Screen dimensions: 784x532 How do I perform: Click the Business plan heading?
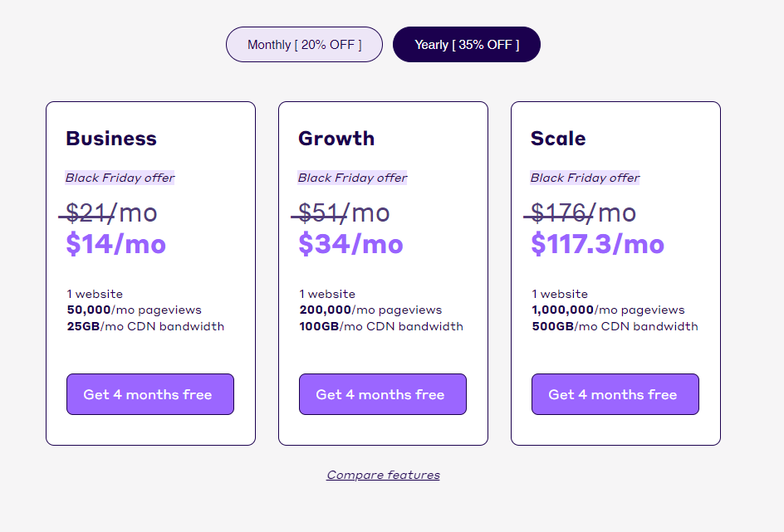(111, 139)
